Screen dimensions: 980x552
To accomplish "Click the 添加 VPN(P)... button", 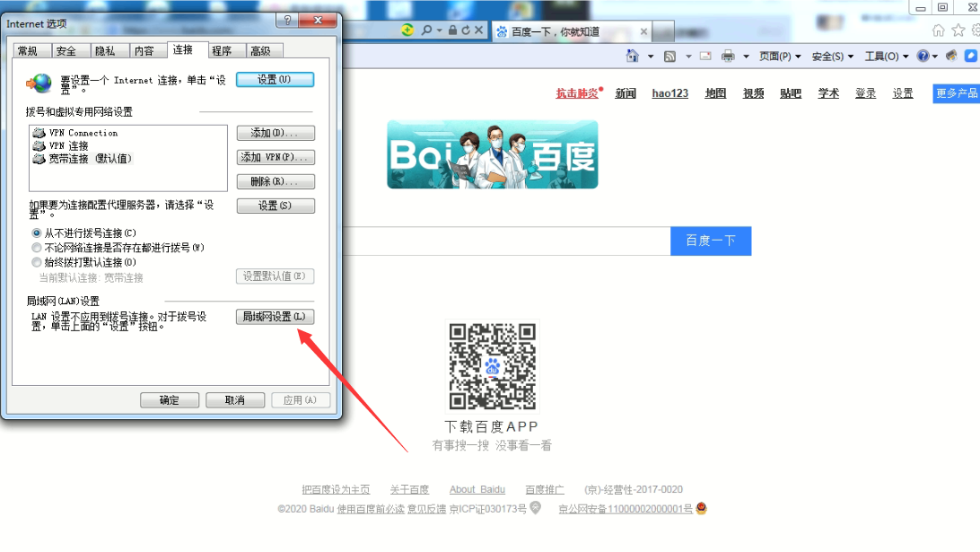I will (x=275, y=158).
